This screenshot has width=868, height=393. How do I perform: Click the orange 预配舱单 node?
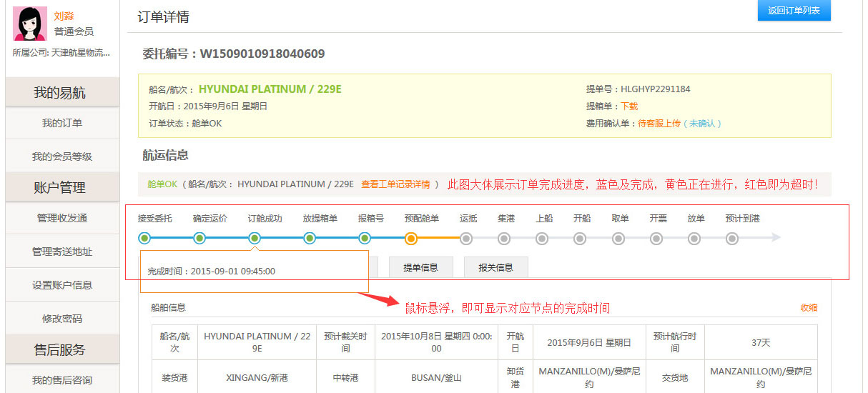click(x=410, y=239)
